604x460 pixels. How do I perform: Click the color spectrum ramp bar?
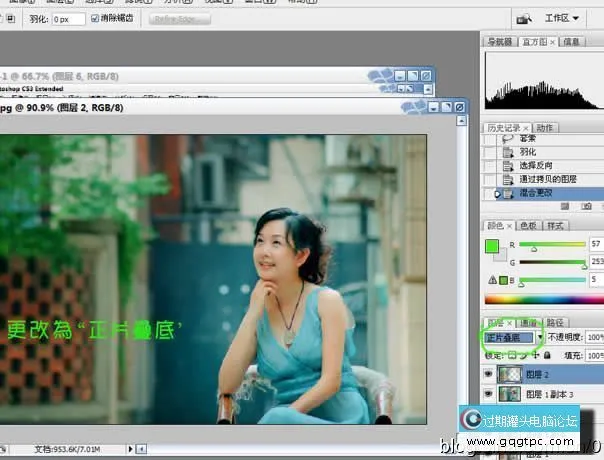pyautogui.click(x=544, y=299)
